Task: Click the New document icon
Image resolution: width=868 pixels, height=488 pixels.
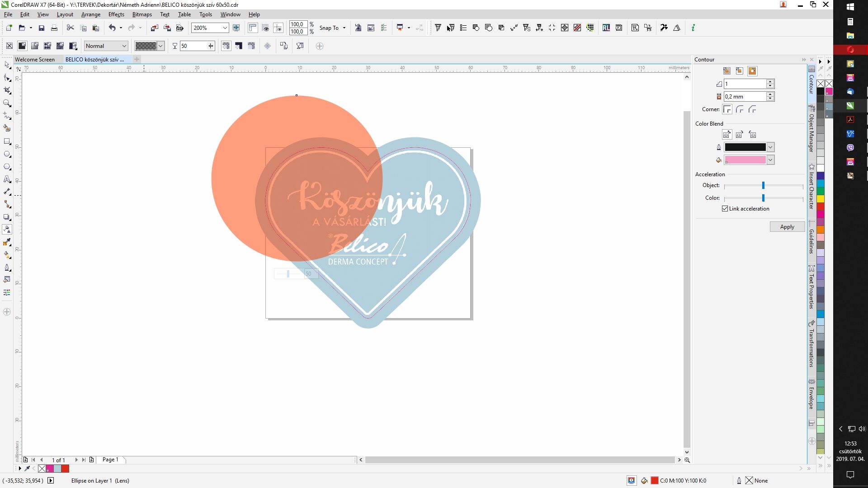Action: point(9,28)
